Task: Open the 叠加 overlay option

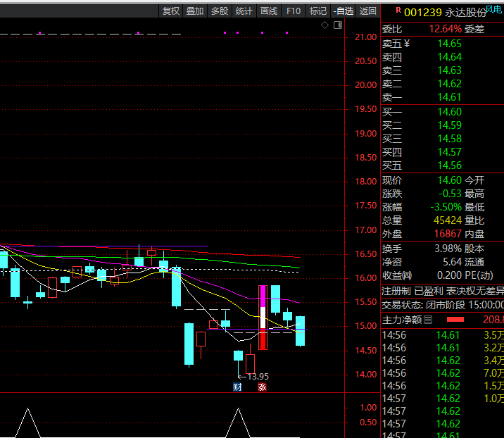Action: point(195,11)
